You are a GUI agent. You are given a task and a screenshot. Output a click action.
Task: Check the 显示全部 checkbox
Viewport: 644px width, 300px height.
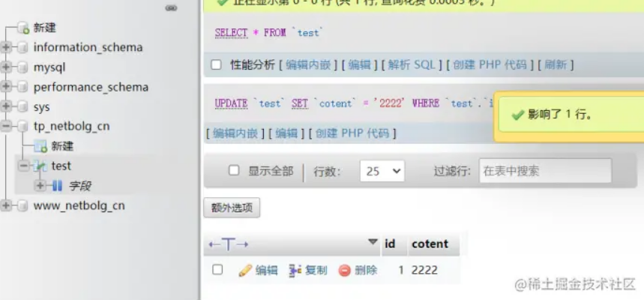234,170
